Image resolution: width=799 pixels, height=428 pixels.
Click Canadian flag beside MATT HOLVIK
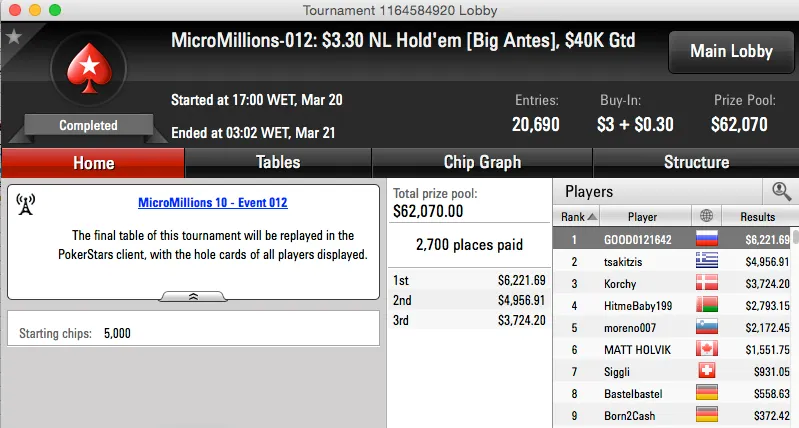pyautogui.click(x=707, y=349)
